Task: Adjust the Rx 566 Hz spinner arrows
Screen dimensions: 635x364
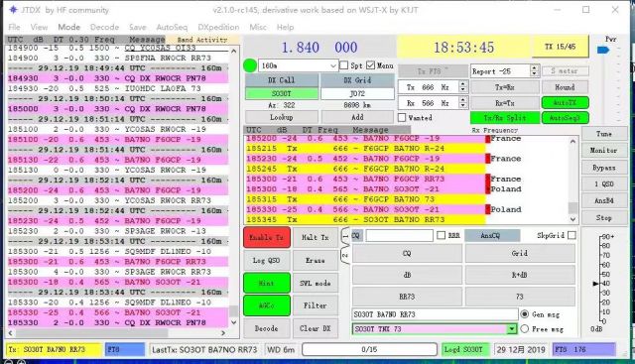Action: pyautogui.click(x=463, y=103)
